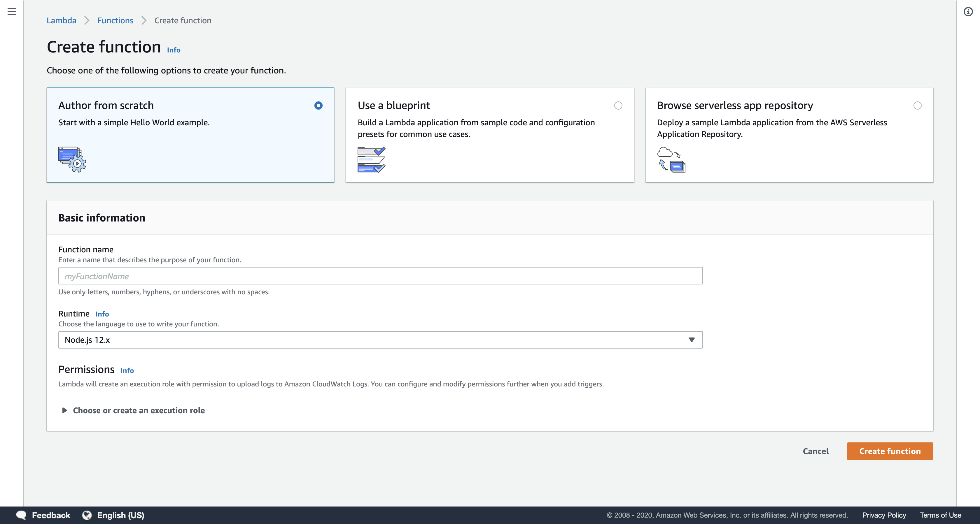Click the Feedback speech bubble icon
The image size is (980, 524).
click(x=21, y=515)
